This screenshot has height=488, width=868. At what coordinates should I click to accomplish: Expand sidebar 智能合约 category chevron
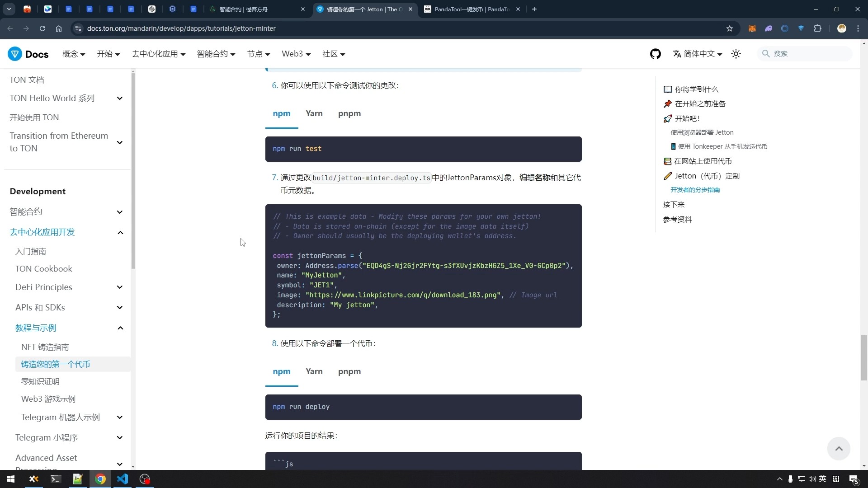tap(120, 212)
